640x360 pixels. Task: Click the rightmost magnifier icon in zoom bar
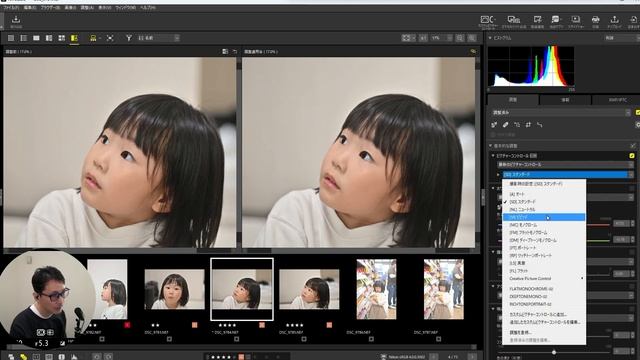pos(472,38)
